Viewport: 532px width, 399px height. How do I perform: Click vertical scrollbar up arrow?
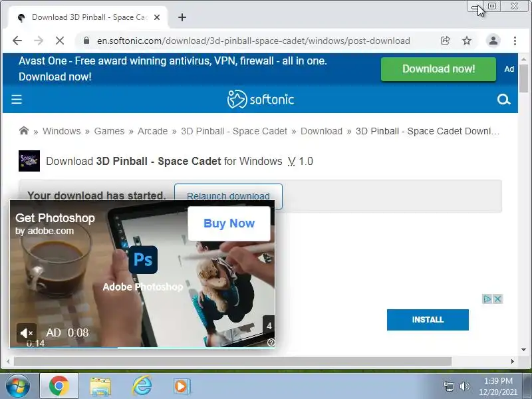click(524, 59)
